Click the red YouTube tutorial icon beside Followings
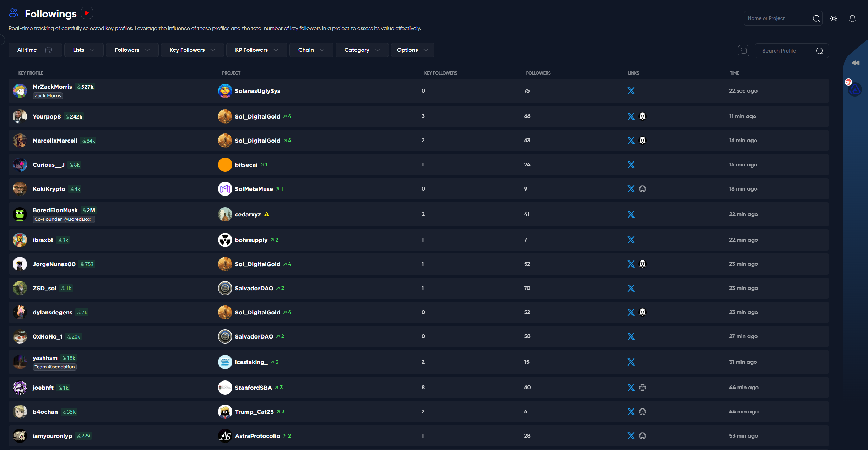 pyautogui.click(x=87, y=13)
